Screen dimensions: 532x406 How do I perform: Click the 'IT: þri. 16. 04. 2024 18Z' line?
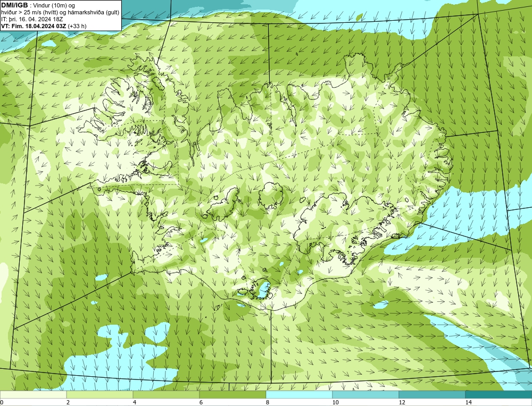[32, 19]
